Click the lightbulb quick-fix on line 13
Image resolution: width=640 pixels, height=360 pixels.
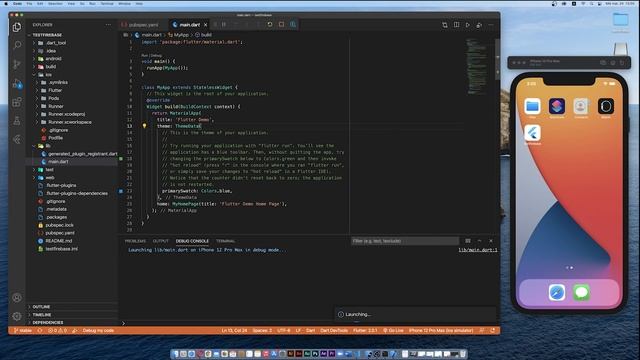click(x=144, y=126)
